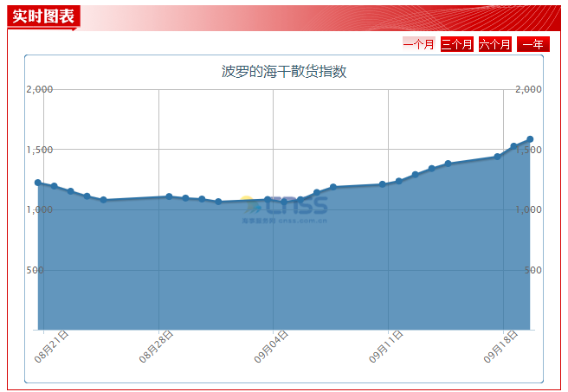
Task: Click the 09月11日 x-axis label
Action: tap(387, 346)
